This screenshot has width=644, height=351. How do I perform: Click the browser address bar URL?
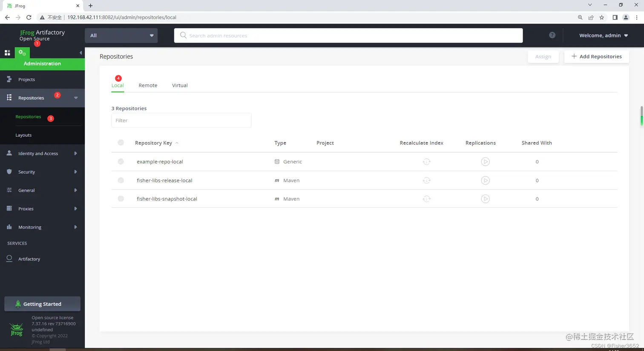pyautogui.click(x=122, y=17)
